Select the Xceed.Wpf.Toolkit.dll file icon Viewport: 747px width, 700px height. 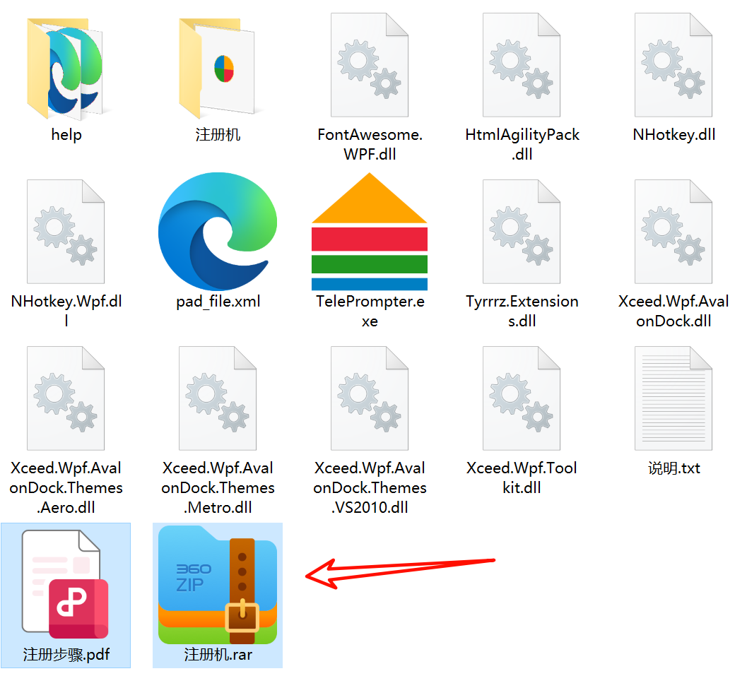522,398
